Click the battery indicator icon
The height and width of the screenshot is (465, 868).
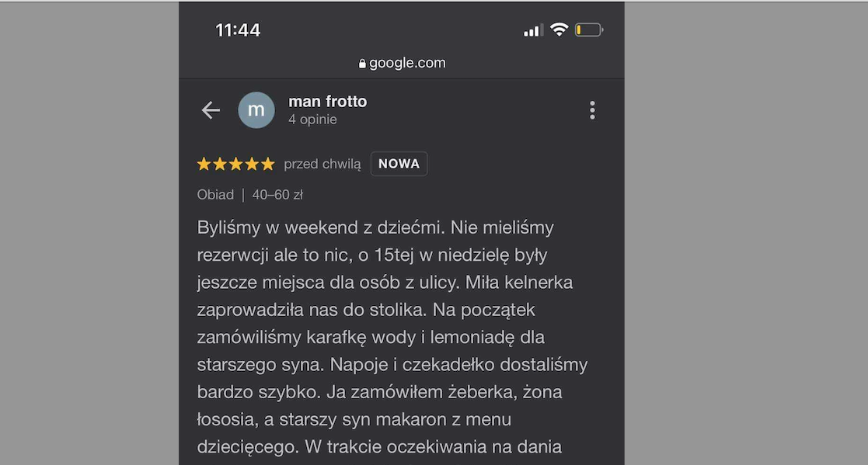[589, 30]
